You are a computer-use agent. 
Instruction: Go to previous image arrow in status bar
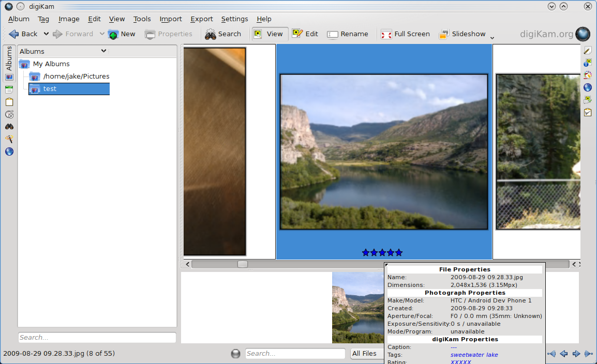pyautogui.click(x=564, y=354)
